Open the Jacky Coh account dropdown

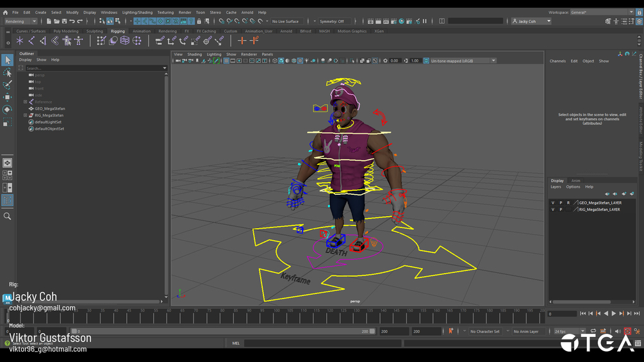click(x=531, y=21)
